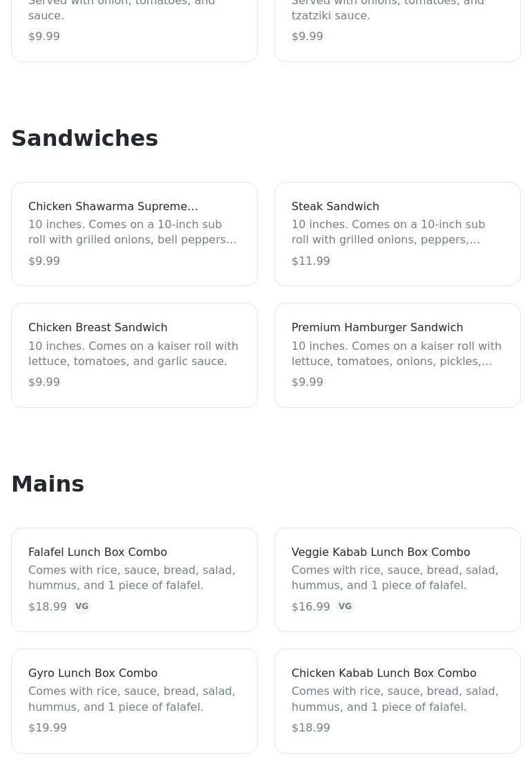Image resolution: width=532 pixels, height=764 pixels.
Task: Click the VG badge on Falafel Lunch Box
Action: pos(82,606)
